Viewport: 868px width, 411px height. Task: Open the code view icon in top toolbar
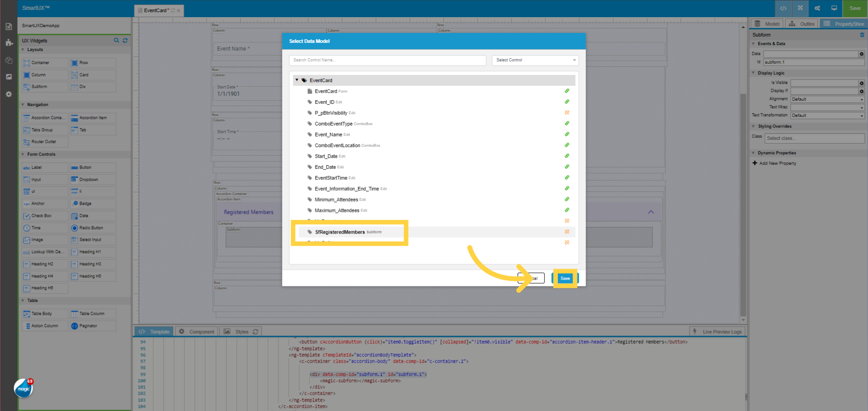pyautogui.click(x=783, y=8)
